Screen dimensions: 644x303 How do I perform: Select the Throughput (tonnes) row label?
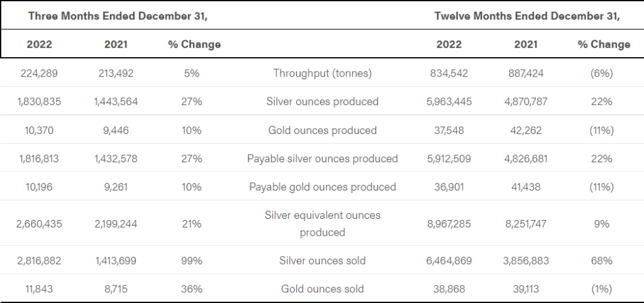coord(323,74)
